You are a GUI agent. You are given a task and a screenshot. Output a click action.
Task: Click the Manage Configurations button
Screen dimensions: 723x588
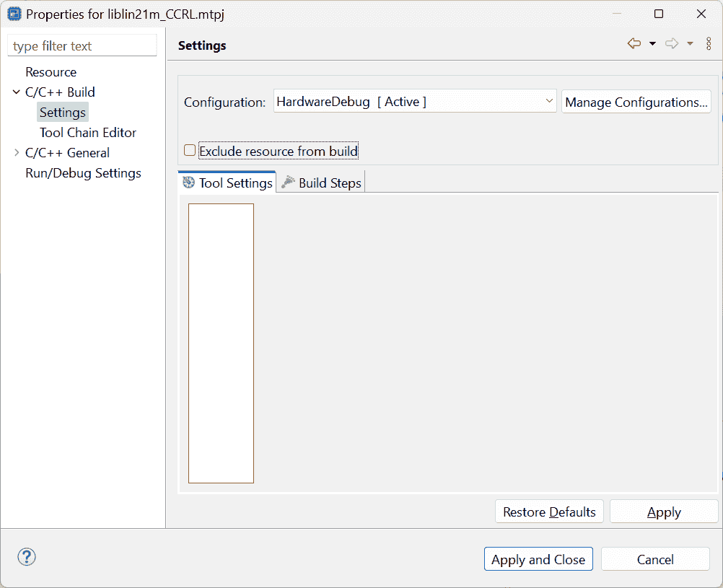pos(636,102)
